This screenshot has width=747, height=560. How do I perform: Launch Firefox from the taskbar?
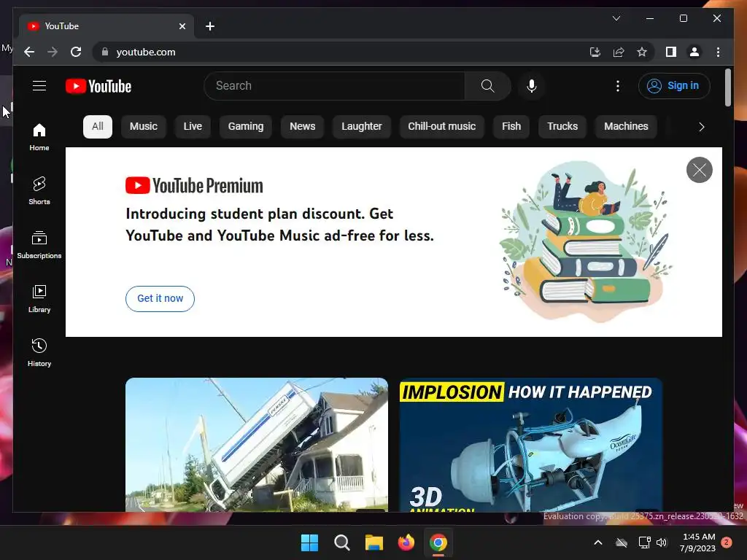[406, 542]
